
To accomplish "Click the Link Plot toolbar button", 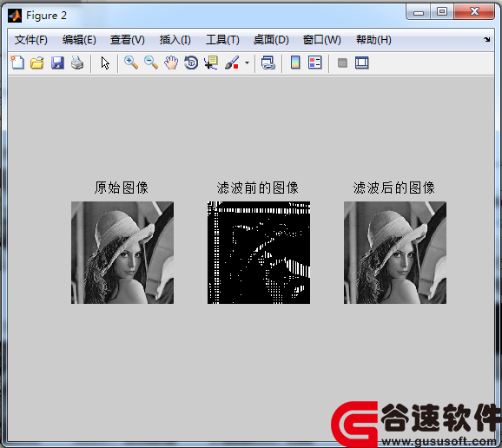I will point(268,63).
